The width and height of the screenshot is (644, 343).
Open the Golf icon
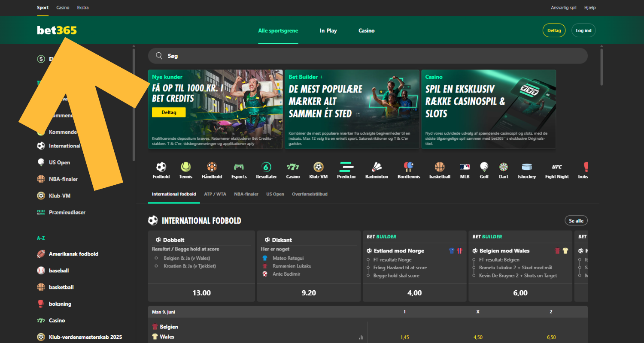[x=484, y=170]
